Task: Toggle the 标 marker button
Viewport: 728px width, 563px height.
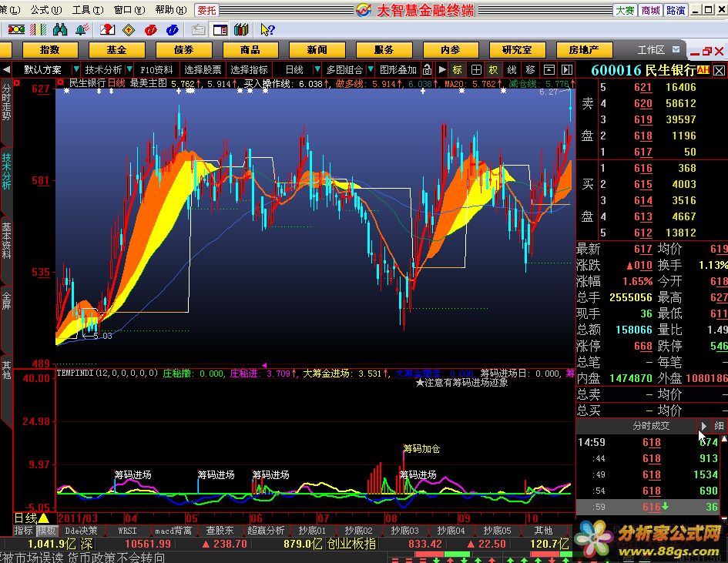Action: click(x=458, y=69)
